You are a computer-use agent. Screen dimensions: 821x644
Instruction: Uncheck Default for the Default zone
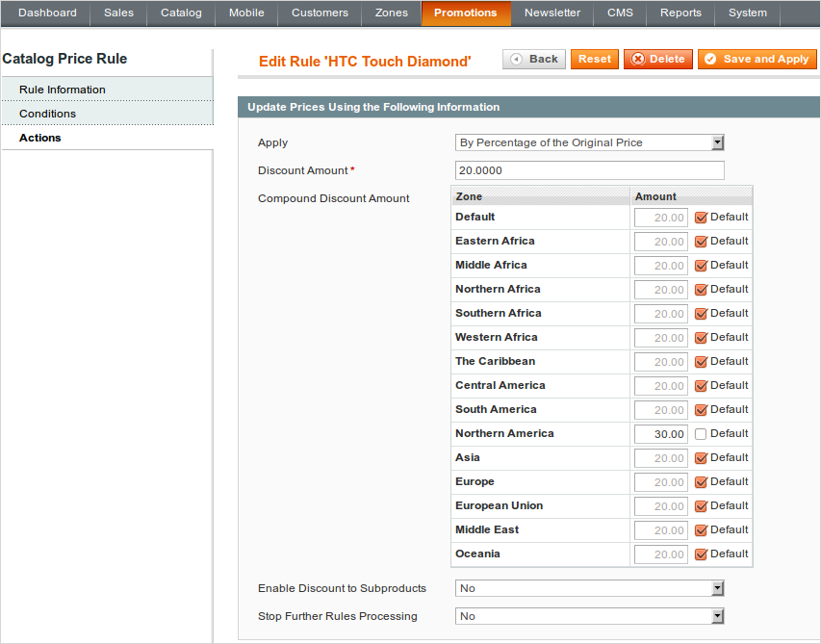pos(701,218)
